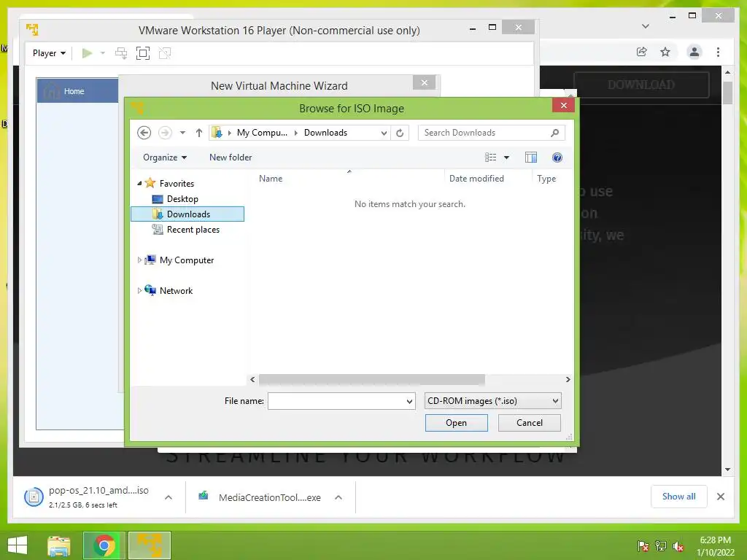747x560 pixels.
Task: Refresh the Downloads folder listing
Action: (400, 133)
